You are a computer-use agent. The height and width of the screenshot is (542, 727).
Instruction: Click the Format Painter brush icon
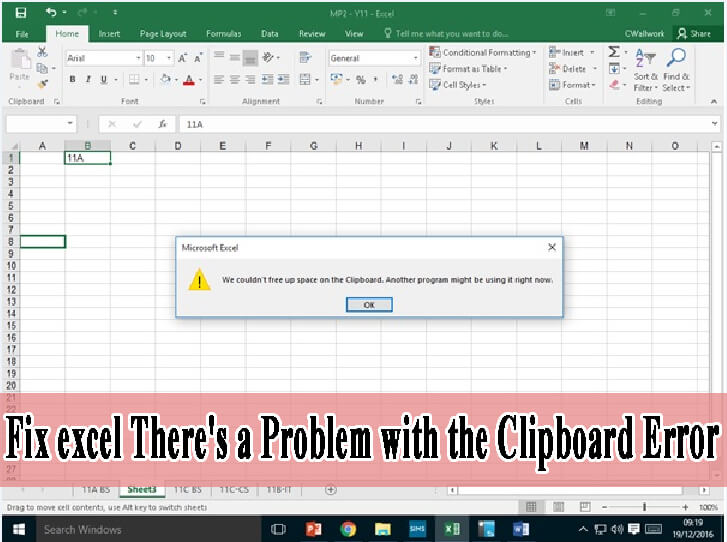tap(42, 84)
